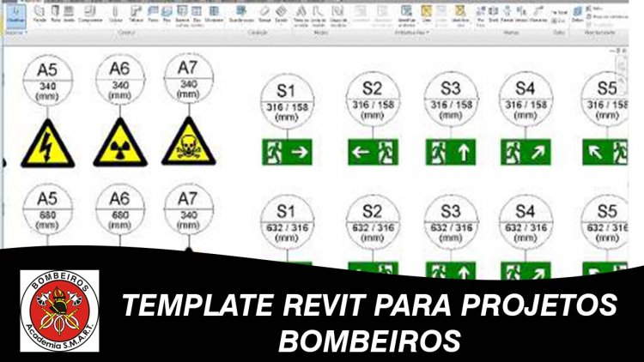The height and width of the screenshot is (362, 644).
Task: Select the S3 exit sign with up arrow
Action: click(x=451, y=152)
